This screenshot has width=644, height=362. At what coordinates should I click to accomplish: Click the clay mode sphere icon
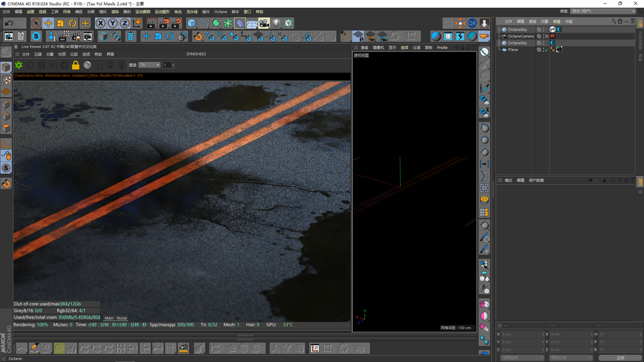(x=87, y=65)
